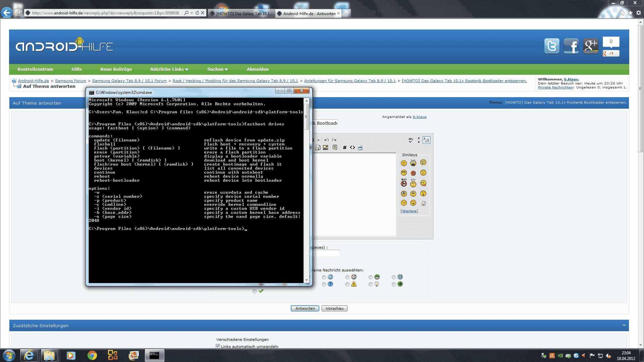Viewport: 644px width, 362px height.
Task: Select the grinning face post icon radio
Action: click(347, 277)
